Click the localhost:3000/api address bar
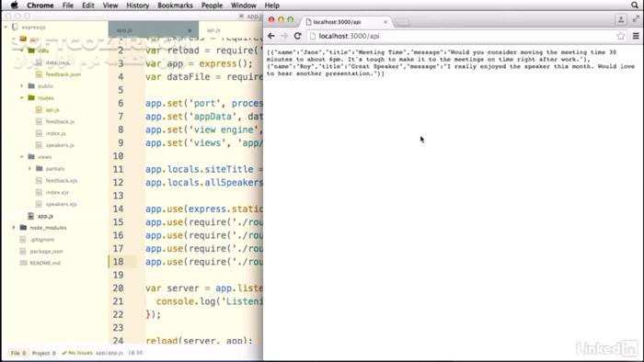The width and height of the screenshot is (644, 362). click(460, 36)
